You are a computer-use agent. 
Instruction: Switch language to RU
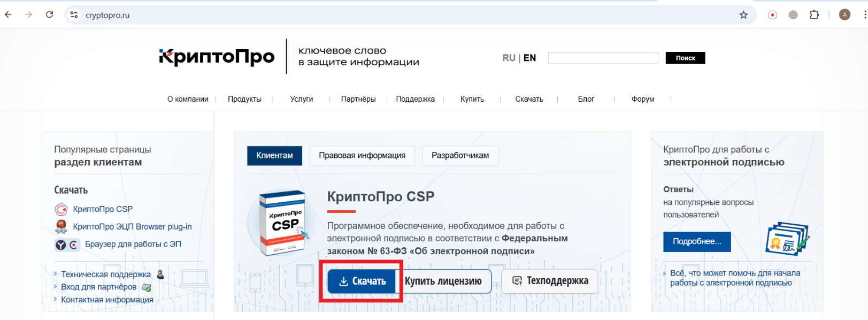click(509, 58)
